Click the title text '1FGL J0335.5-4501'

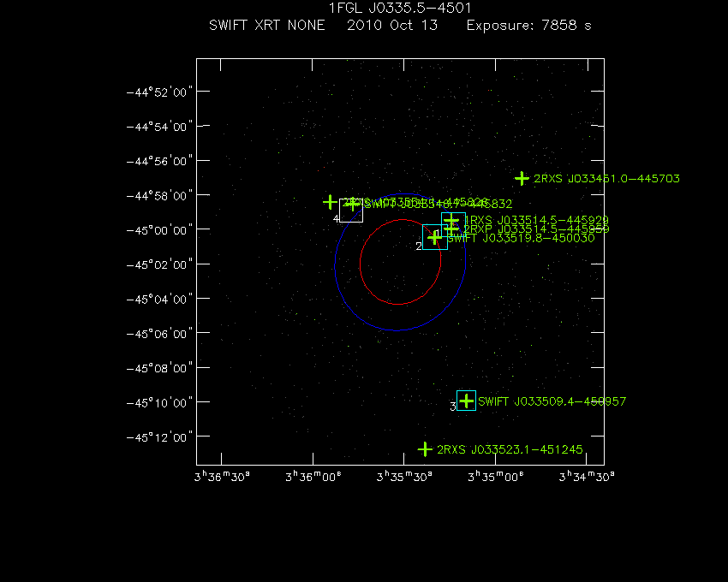(400, 8)
